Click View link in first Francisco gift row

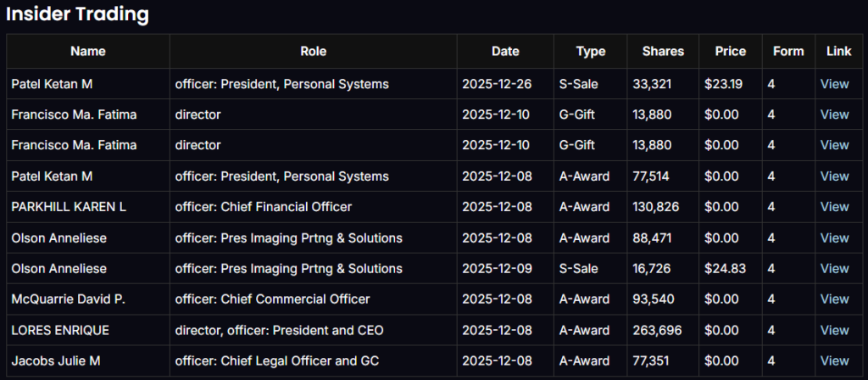pyautogui.click(x=834, y=115)
